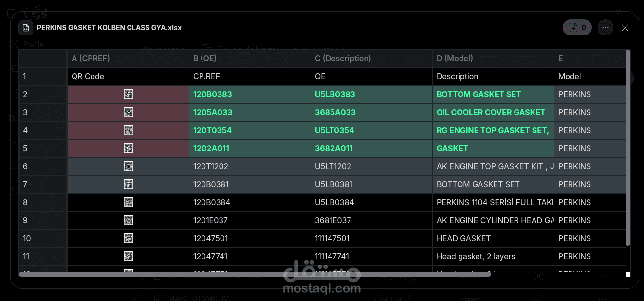Click the QR code thumbnail in row 11
The width and height of the screenshot is (644, 301).
(129, 256)
